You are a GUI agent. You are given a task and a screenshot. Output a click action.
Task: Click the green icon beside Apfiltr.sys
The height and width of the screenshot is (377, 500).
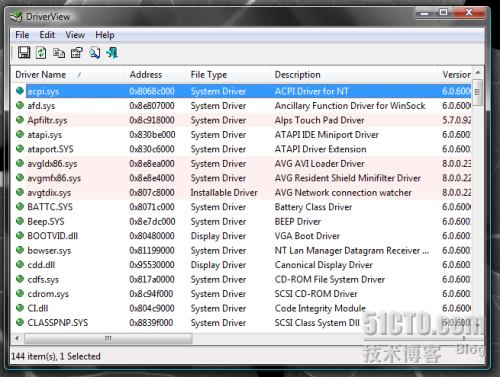[x=20, y=120]
